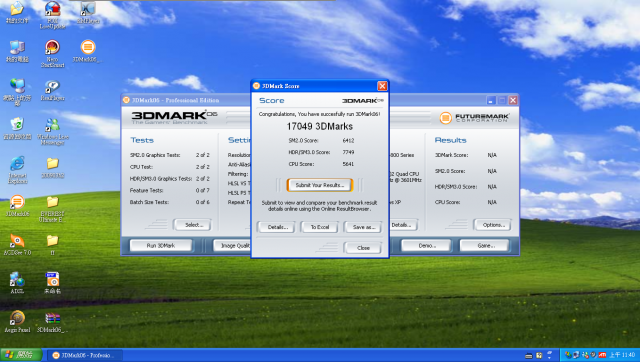Click Submit Your Results button

pos(320,185)
